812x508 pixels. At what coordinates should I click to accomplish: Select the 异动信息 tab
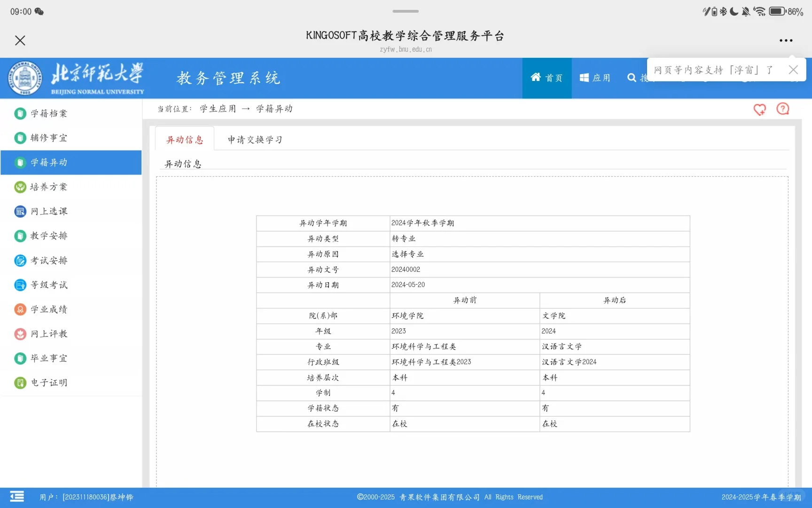(184, 139)
